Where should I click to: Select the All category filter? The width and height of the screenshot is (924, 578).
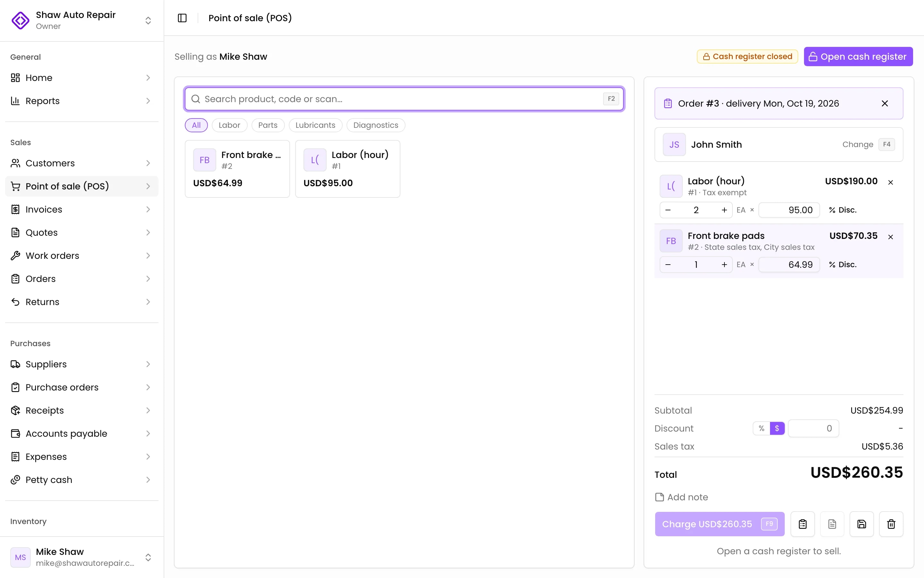click(x=196, y=125)
